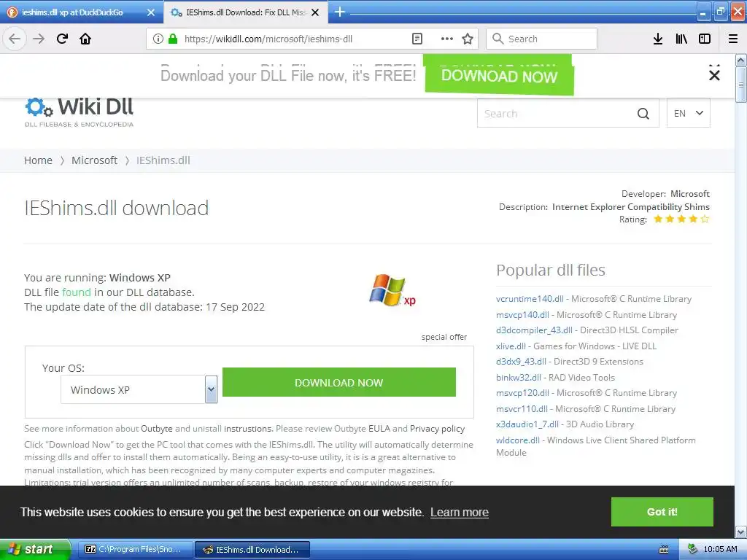Open the EULA link

point(379,429)
